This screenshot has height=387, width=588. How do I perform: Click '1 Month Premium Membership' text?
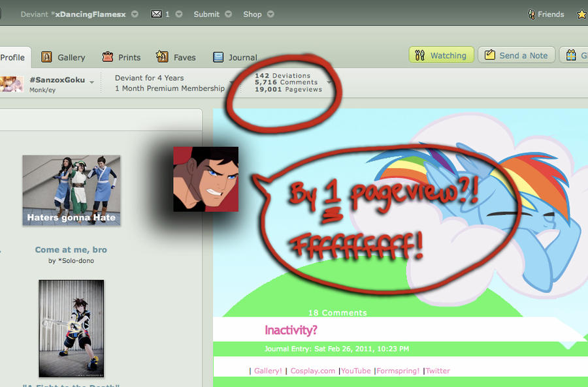click(x=170, y=88)
